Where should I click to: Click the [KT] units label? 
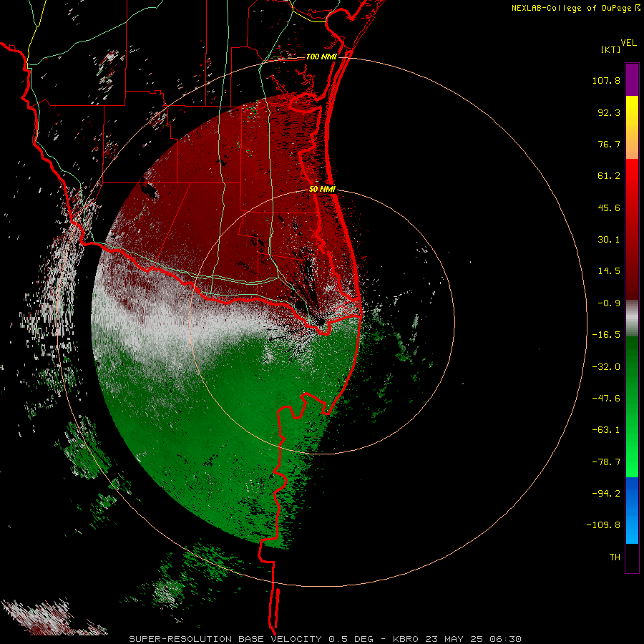pyautogui.click(x=610, y=49)
